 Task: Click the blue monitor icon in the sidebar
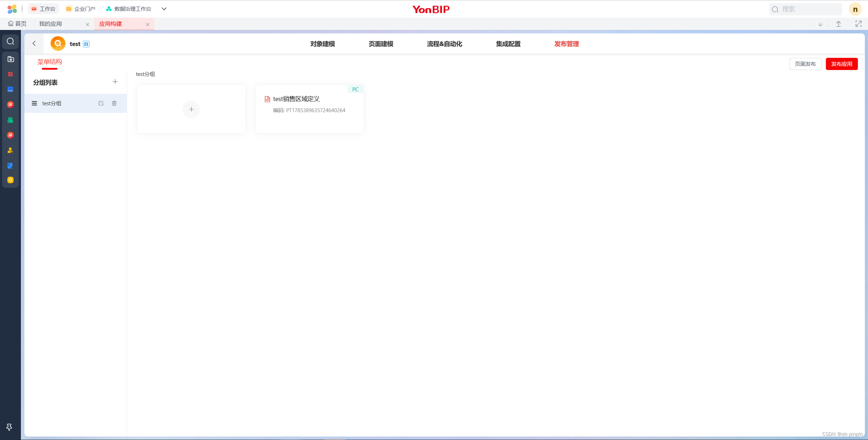tap(10, 89)
